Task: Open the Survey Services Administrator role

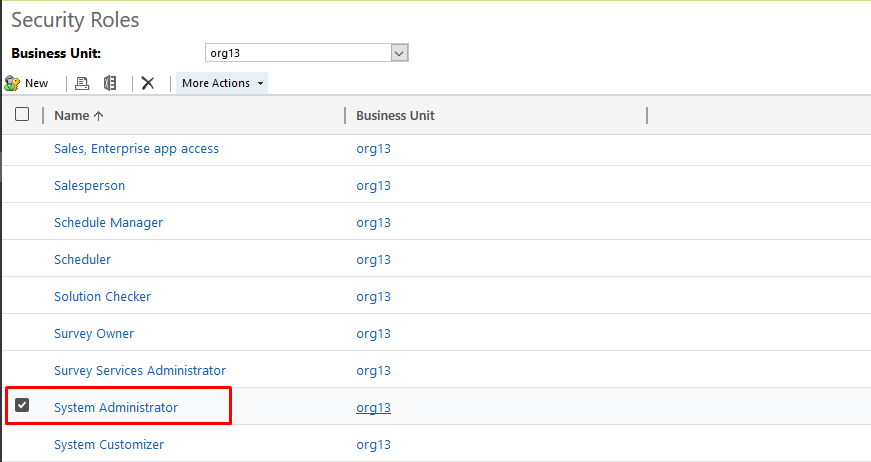Action: 140,371
